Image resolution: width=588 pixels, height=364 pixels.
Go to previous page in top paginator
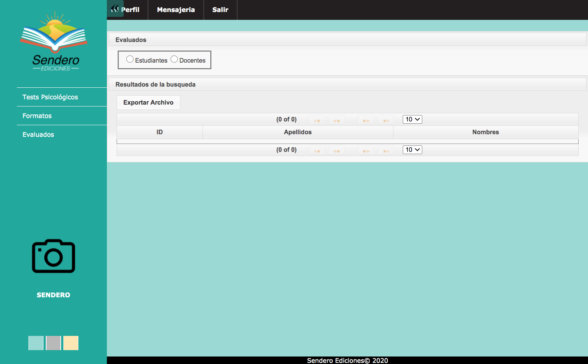point(336,120)
